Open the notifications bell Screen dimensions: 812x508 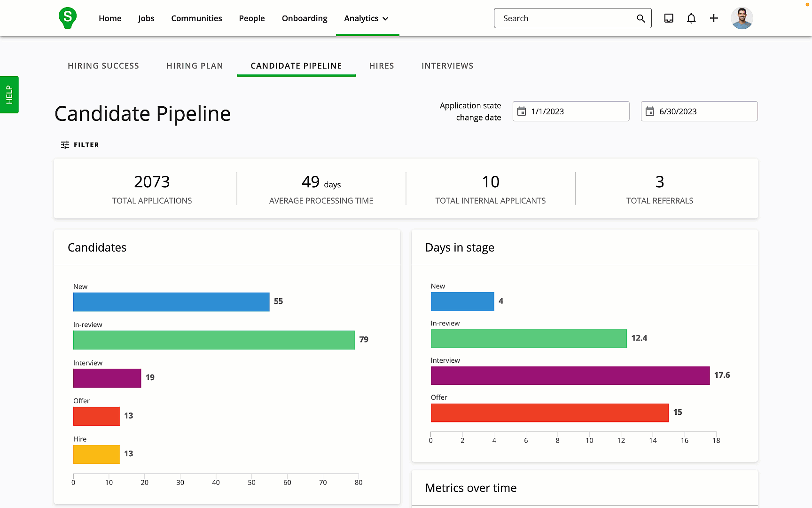pos(691,18)
